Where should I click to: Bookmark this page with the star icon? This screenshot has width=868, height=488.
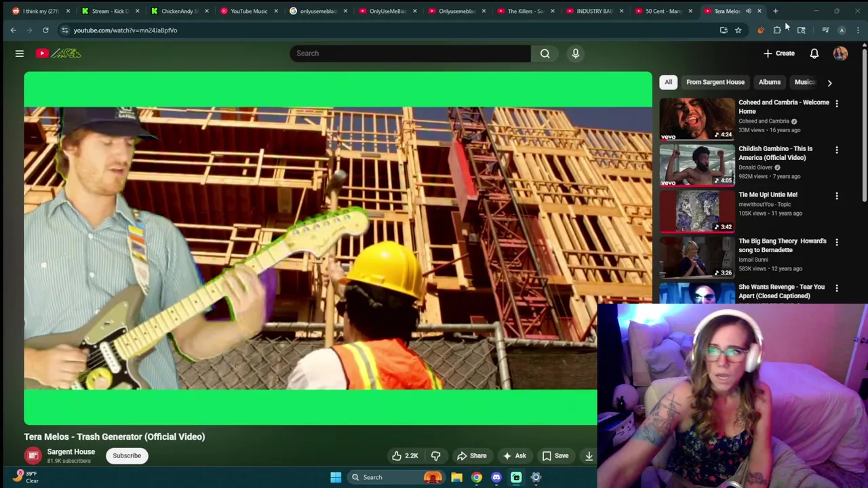(738, 30)
